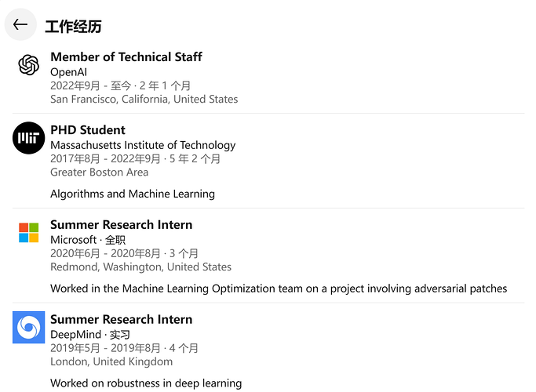This screenshot has height=392, width=536.
Task: Select the PHD Student position title
Action: pos(88,130)
